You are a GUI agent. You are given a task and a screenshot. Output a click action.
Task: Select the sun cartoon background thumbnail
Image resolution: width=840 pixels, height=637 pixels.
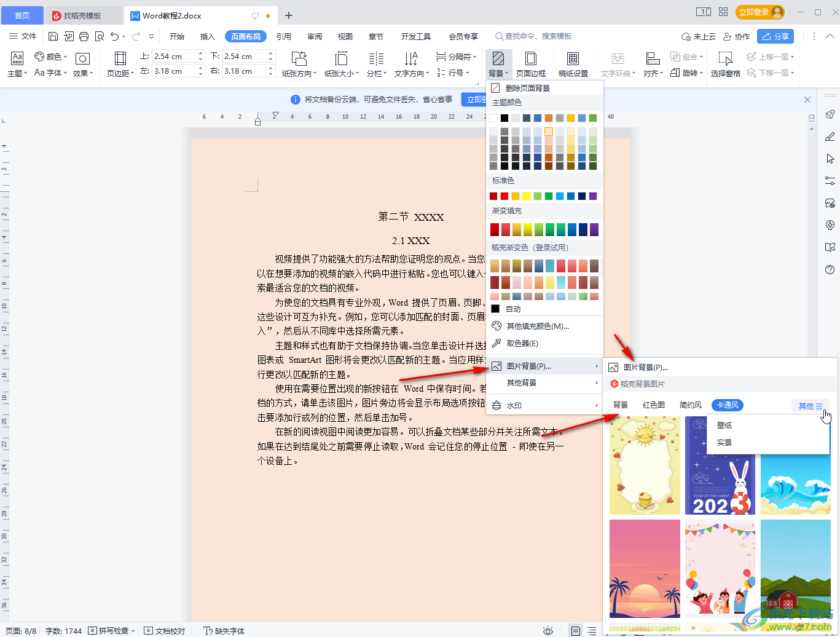pos(645,465)
